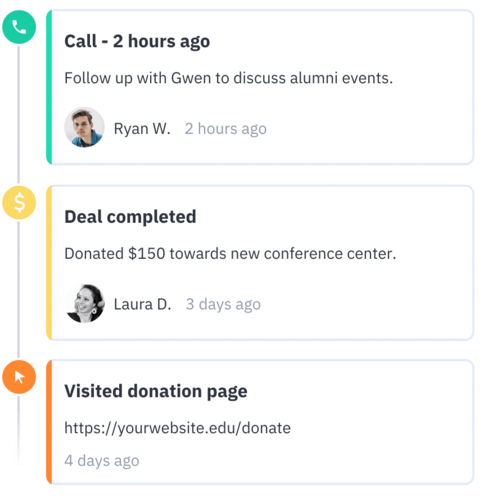The width and height of the screenshot is (488, 503).
Task: Select the Donated $150 description text
Action: pyautogui.click(x=230, y=254)
